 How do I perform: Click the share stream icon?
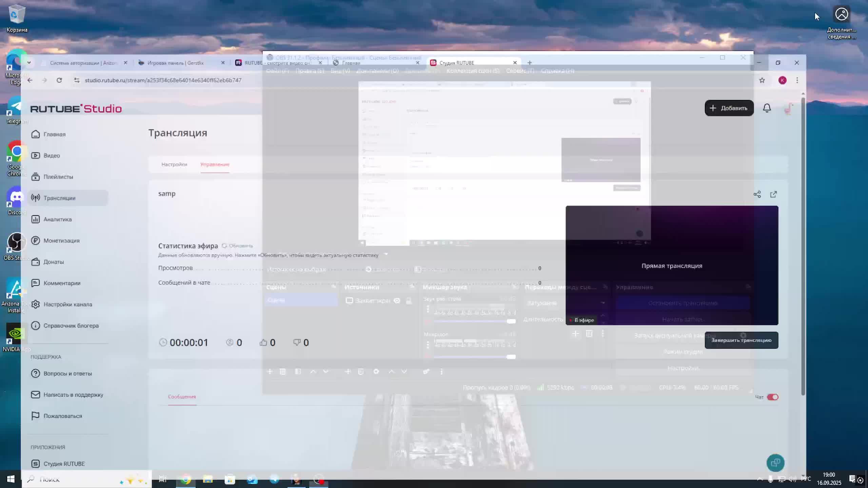tap(757, 194)
